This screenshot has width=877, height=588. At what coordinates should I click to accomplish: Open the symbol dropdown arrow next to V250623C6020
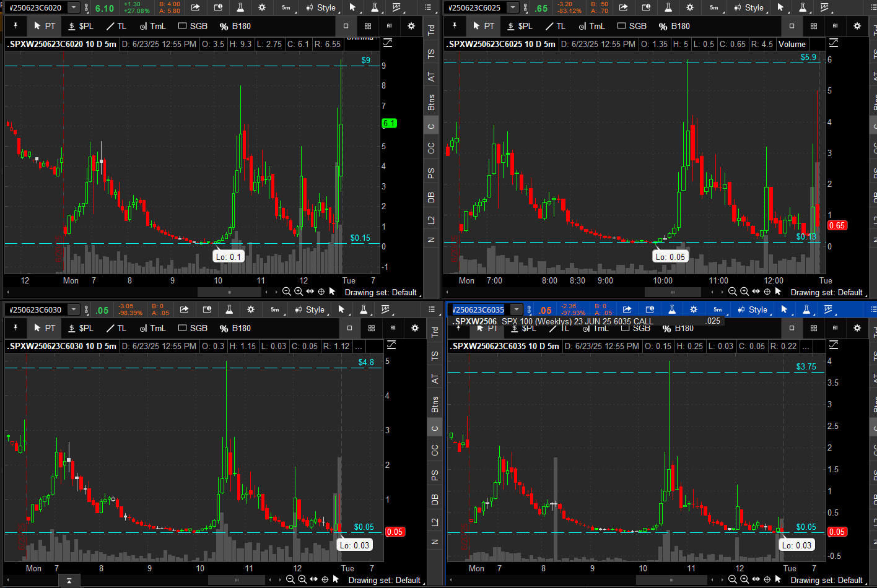74,7
